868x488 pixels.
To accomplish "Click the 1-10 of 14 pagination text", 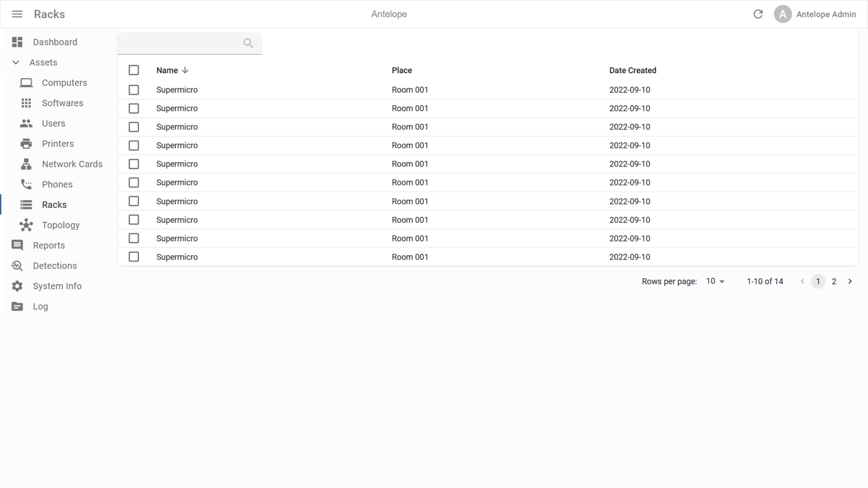I will pyautogui.click(x=765, y=281).
